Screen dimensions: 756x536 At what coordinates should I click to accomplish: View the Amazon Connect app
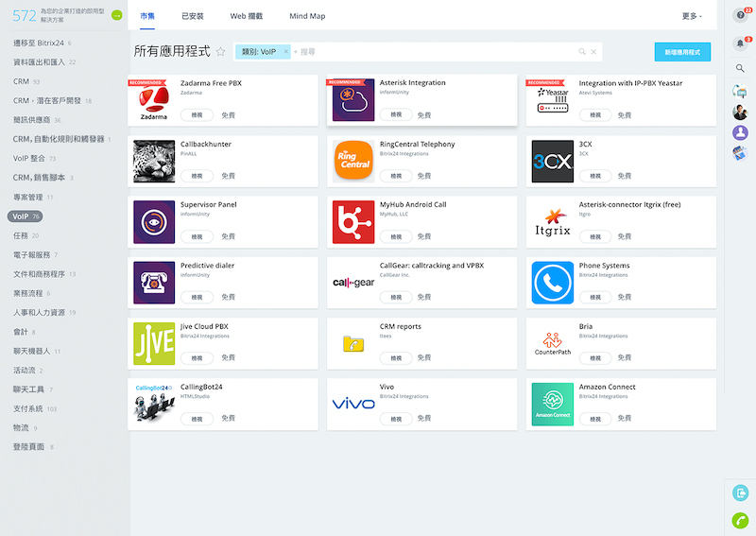tap(595, 419)
